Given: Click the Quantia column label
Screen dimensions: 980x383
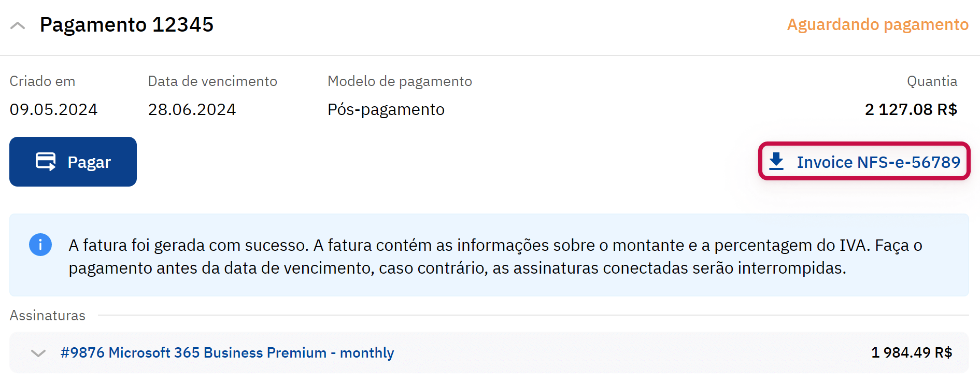Looking at the screenshot, I should point(931,81).
